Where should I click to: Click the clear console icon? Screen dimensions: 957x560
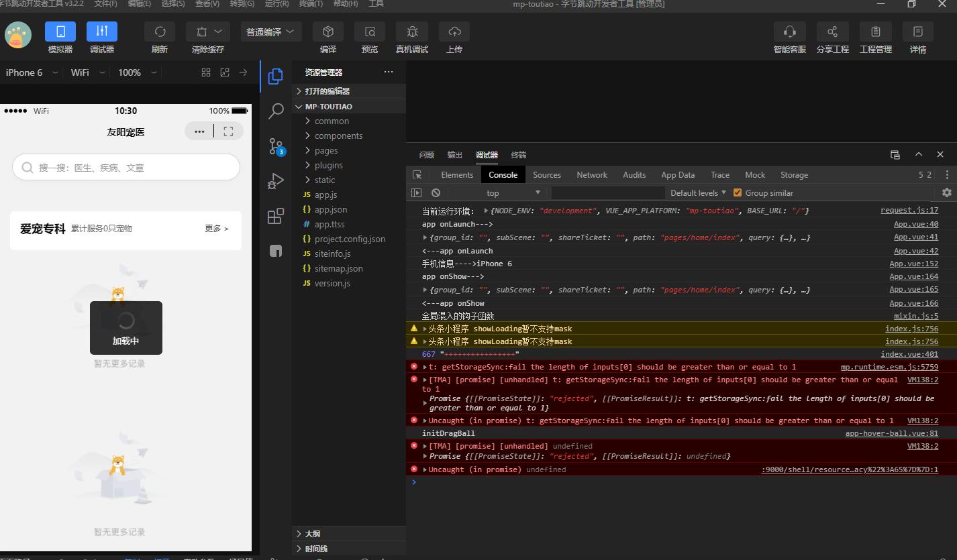tap(436, 193)
